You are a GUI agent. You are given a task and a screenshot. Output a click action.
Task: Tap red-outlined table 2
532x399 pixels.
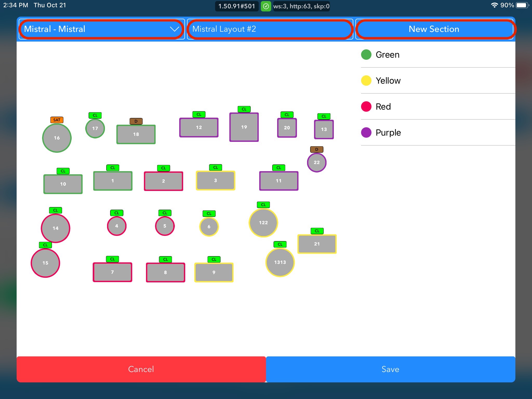pos(163,181)
